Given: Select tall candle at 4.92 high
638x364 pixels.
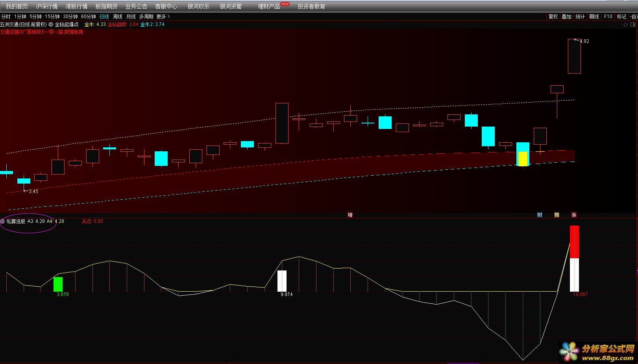Looking at the screenshot, I should (574, 56).
